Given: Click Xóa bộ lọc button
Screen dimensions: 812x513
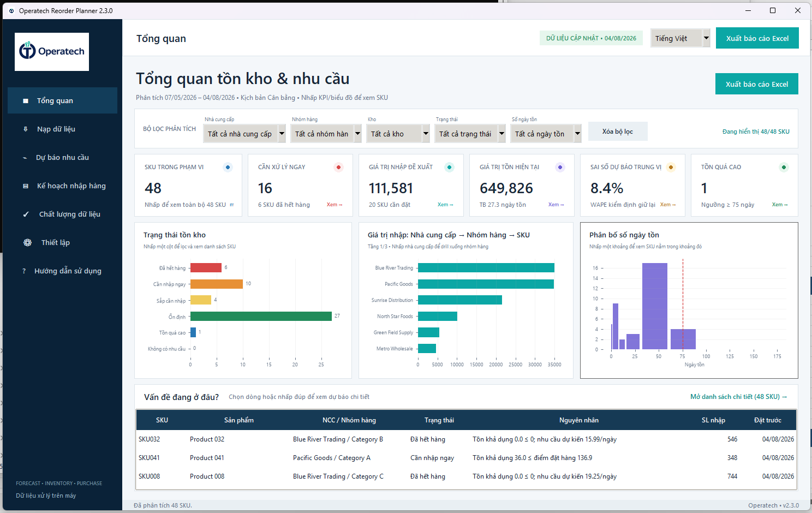Looking at the screenshot, I should pyautogui.click(x=618, y=132).
